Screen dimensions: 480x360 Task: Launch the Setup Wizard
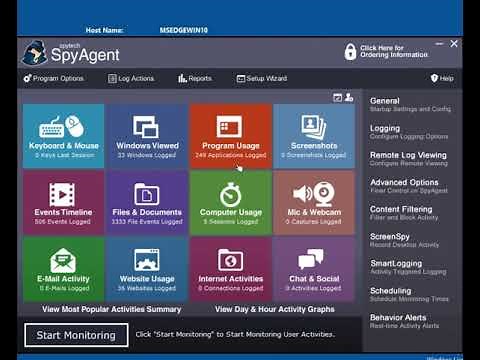(x=262, y=78)
